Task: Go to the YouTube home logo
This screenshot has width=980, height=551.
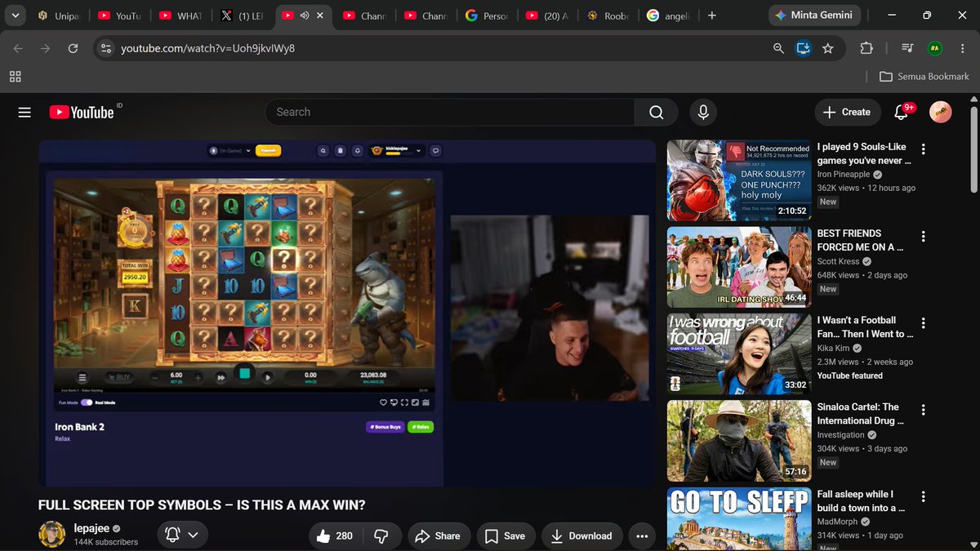Action: coord(81,112)
